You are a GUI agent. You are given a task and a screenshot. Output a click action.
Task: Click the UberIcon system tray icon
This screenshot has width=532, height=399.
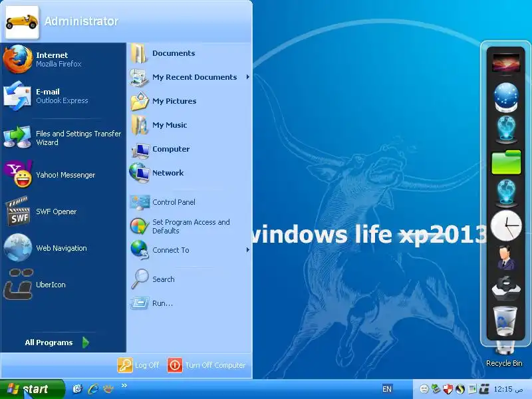[485, 389]
